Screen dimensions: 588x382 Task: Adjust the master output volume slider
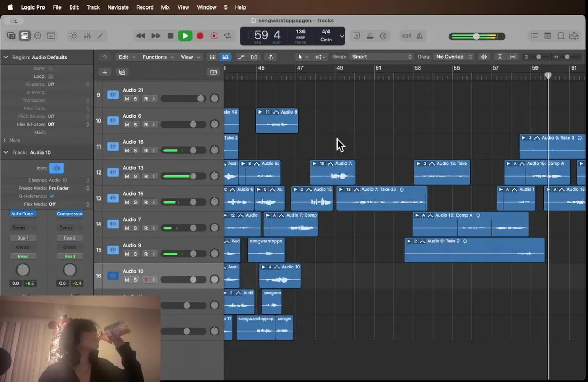[477, 37]
